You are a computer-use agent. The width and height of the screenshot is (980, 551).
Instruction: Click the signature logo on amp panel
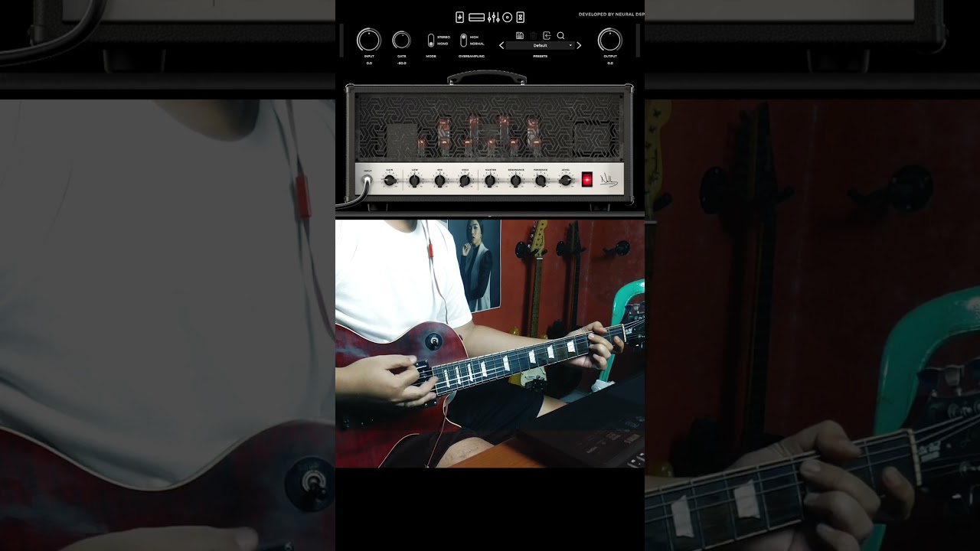pos(608,181)
